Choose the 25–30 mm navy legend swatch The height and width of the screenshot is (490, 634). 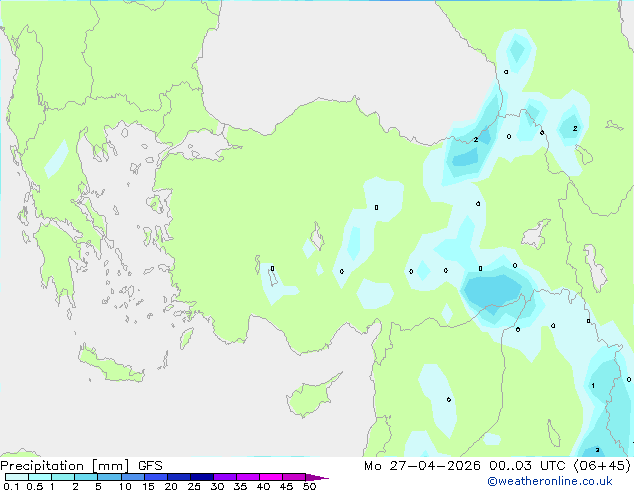click(x=202, y=477)
